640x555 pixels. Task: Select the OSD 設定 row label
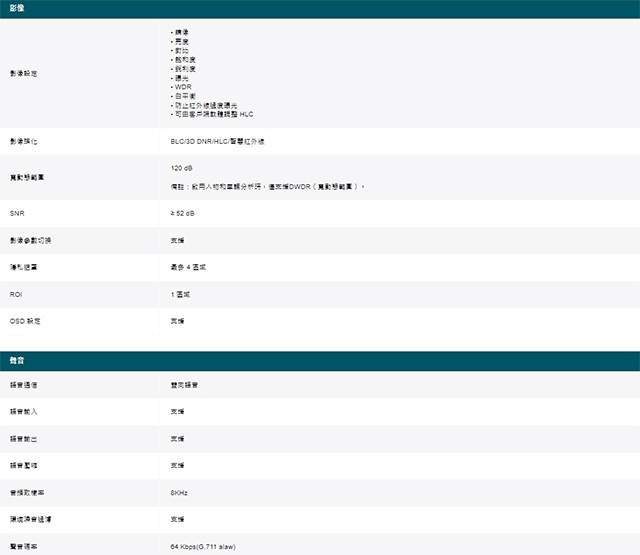[x=26, y=321]
